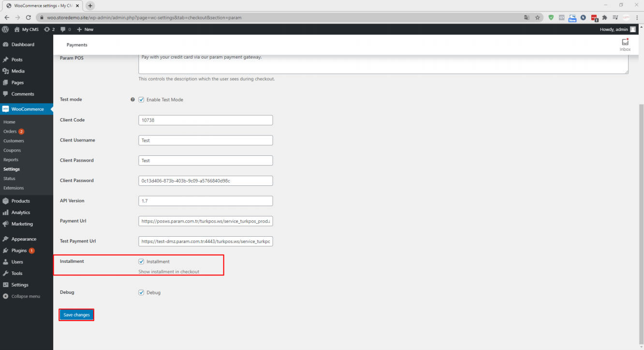Click the GUID Client Password field
The width and height of the screenshot is (644, 350).
[205, 181]
